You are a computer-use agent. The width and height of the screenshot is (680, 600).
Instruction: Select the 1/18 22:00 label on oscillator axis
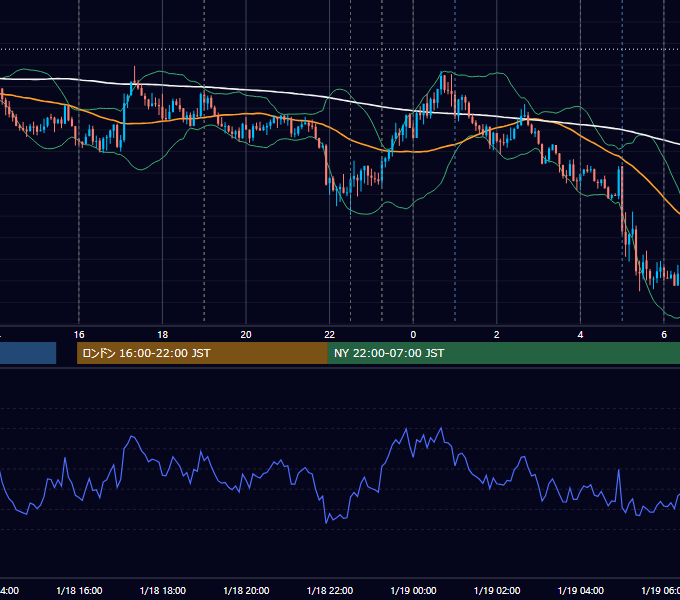[330, 590]
